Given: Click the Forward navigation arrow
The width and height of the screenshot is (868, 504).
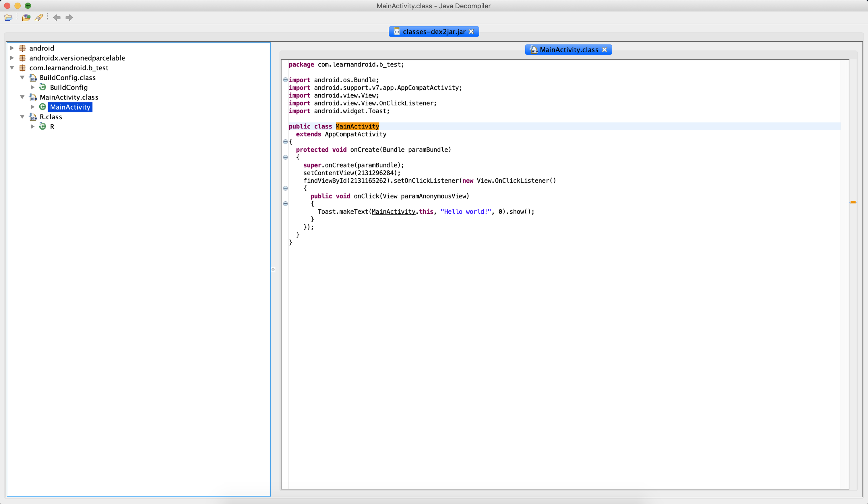Looking at the screenshot, I should pos(69,17).
